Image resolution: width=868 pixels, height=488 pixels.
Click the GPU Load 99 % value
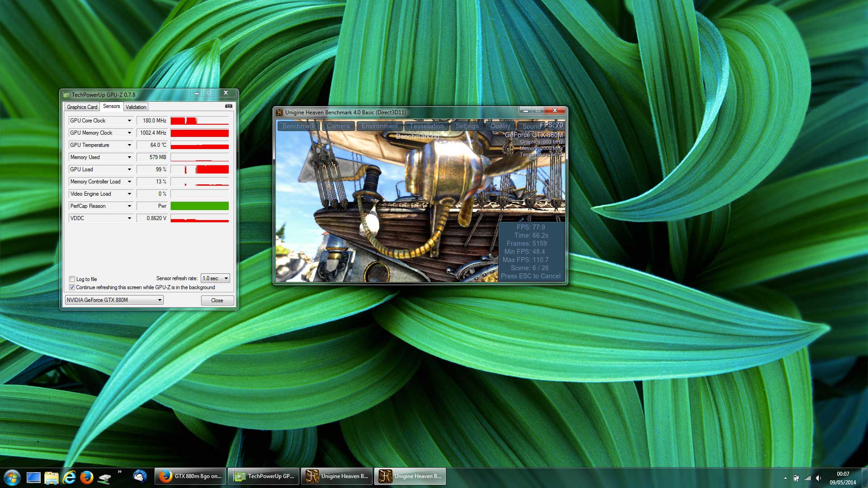[x=152, y=169]
